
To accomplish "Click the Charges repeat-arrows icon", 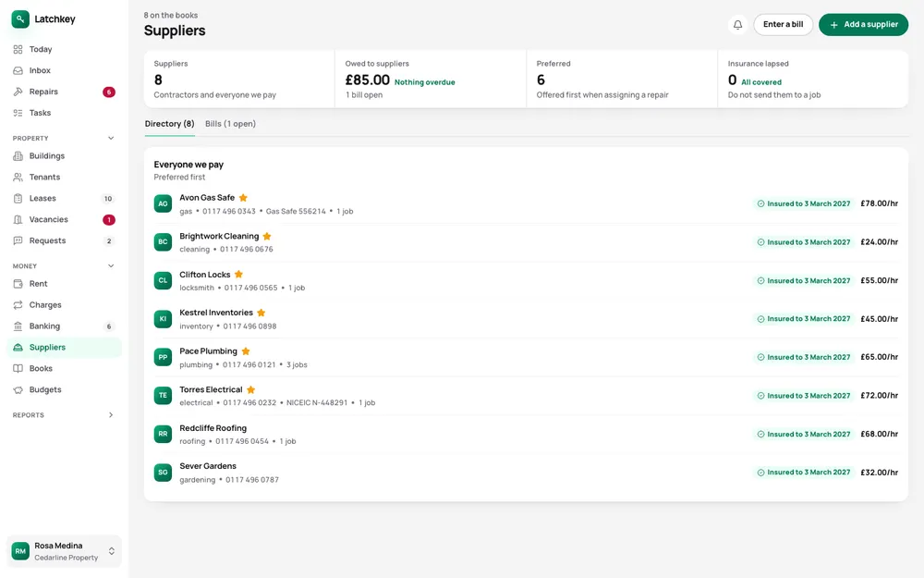I will [x=18, y=305].
